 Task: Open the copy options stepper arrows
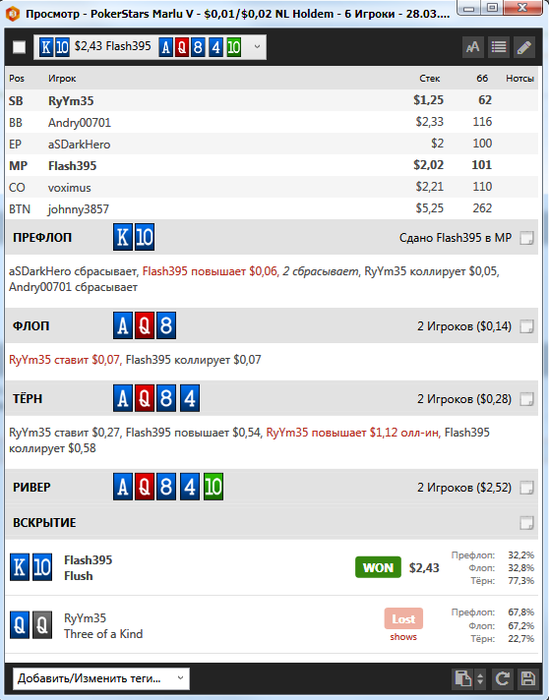click(x=480, y=679)
